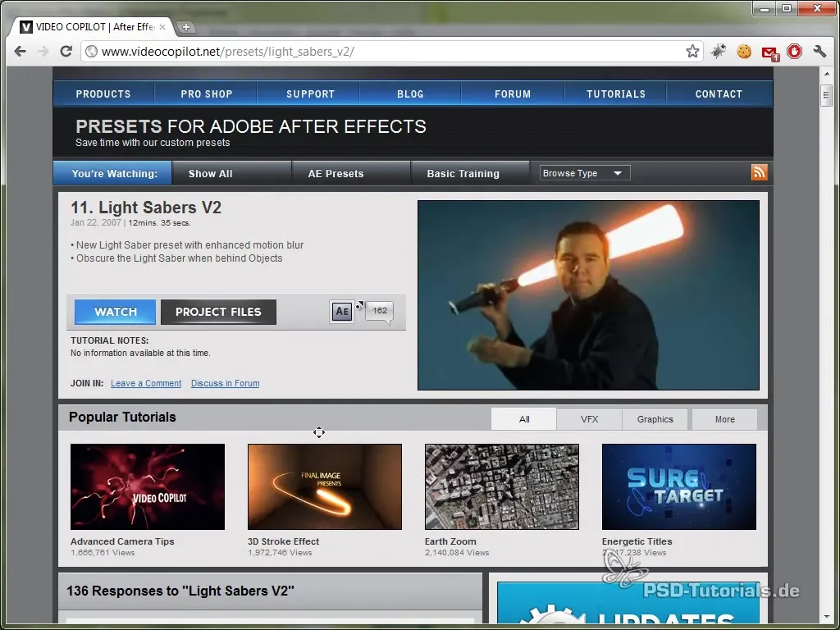Click the page scrollbar down arrow
The image size is (840, 630).
(826, 619)
